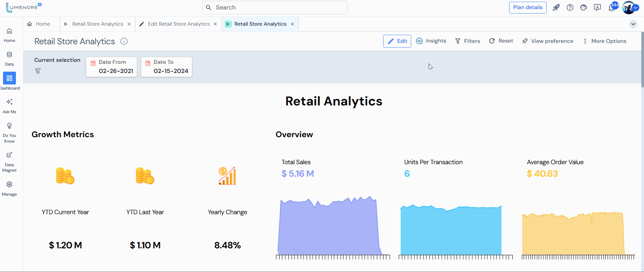Open the help question mark icon
644x272 pixels.
(x=570, y=7)
